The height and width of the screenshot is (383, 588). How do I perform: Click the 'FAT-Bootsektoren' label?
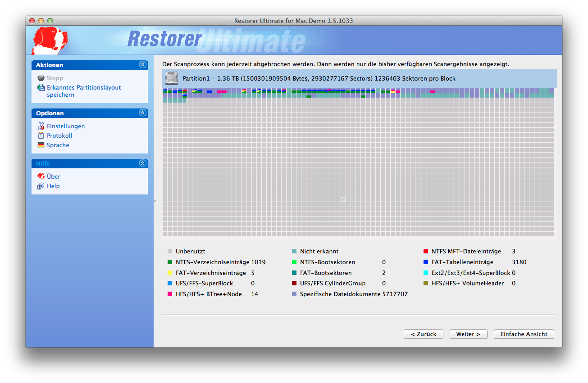(x=326, y=273)
